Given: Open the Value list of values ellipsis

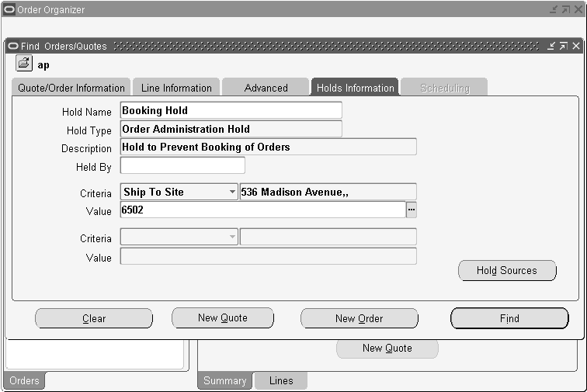Looking at the screenshot, I should point(411,210).
